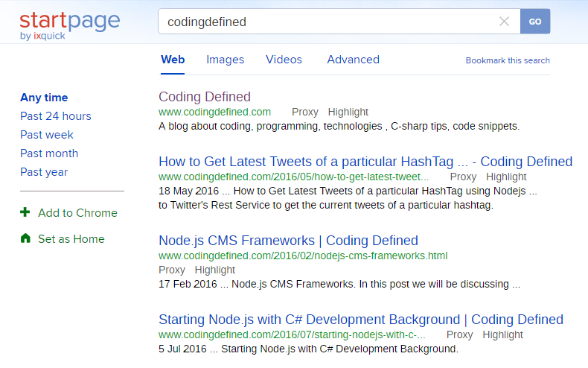Click the '17 Feb 2016' snippet text
The height and width of the screenshot is (368, 588).
(x=188, y=285)
